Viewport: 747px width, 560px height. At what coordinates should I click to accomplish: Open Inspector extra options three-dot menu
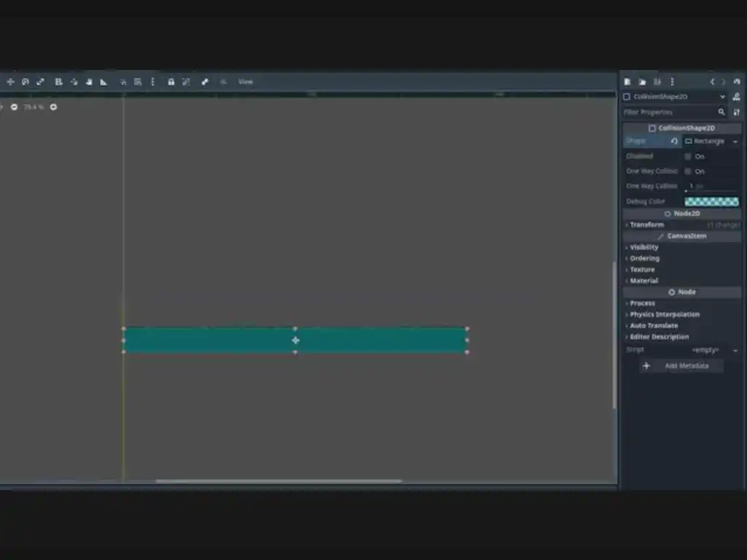(x=672, y=82)
